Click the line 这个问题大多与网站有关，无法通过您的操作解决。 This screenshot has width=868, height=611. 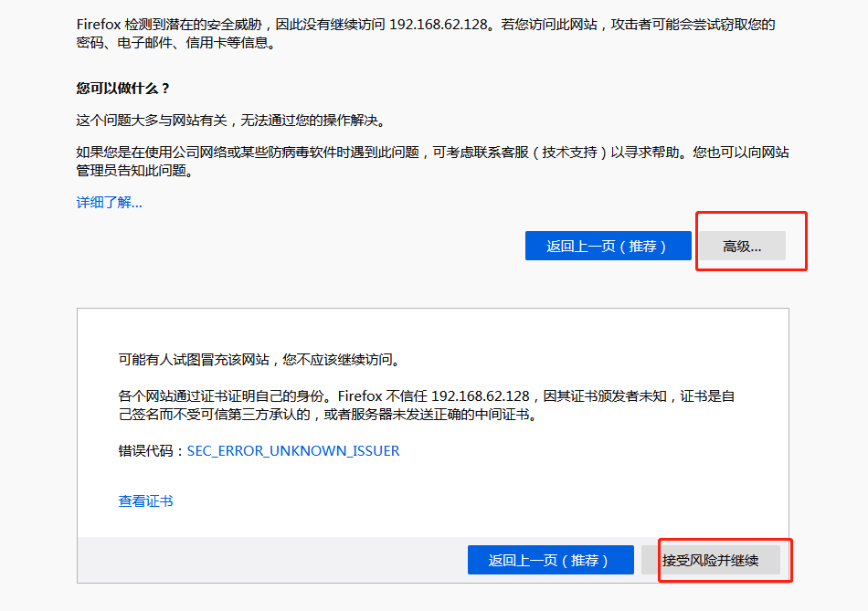point(231,120)
